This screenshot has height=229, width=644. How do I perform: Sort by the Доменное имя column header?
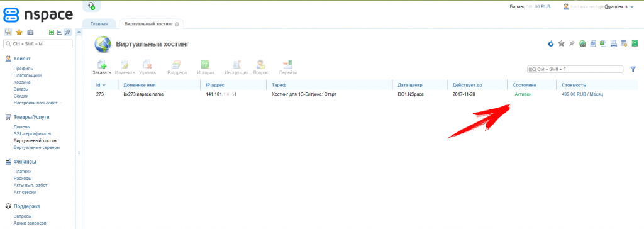[x=159, y=85]
